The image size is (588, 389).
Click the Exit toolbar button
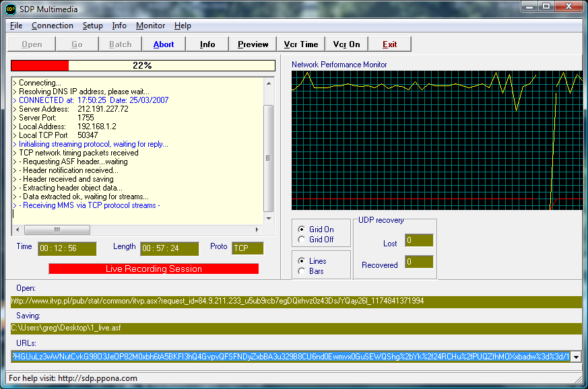click(389, 44)
